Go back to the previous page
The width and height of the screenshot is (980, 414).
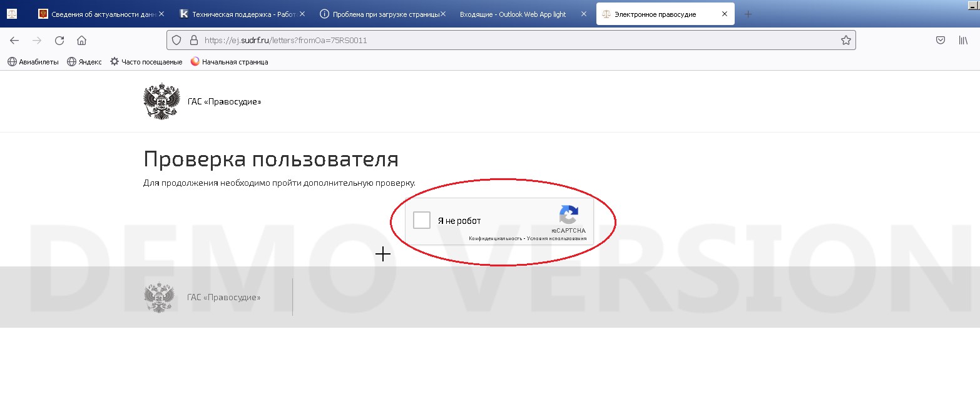(14, 41)
